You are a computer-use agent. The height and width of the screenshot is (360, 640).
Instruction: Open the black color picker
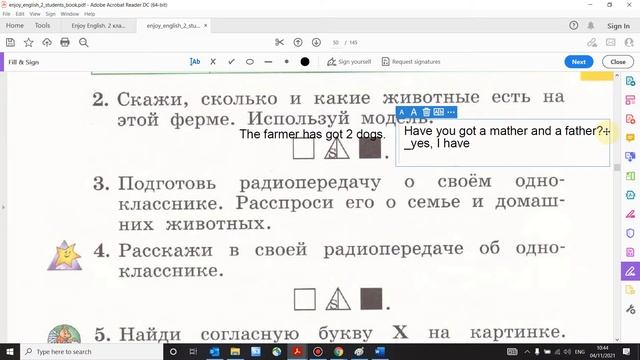point(305,62)
